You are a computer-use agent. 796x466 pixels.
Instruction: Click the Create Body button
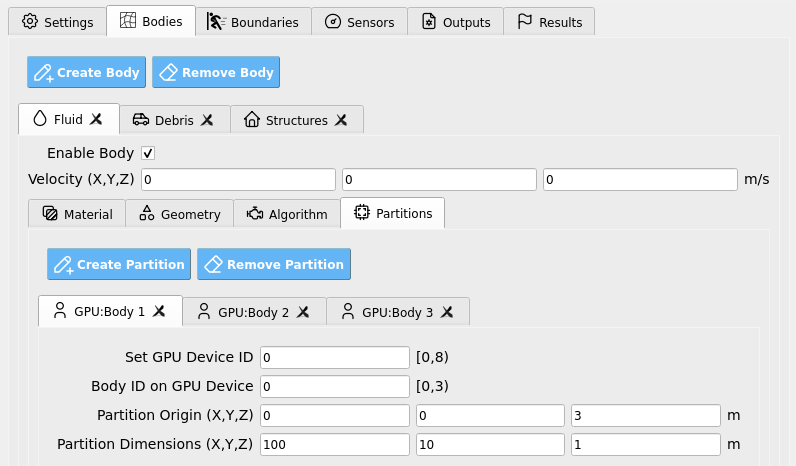point(86,72)
